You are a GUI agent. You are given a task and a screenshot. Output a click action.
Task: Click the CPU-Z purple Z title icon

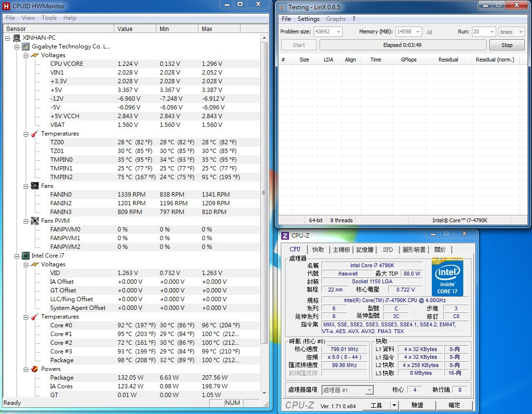[x=285, y=235]
